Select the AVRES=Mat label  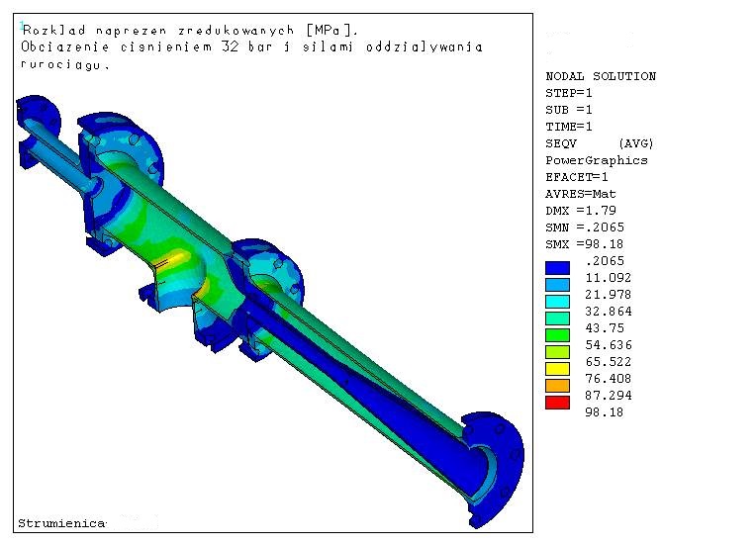(581, 194)
